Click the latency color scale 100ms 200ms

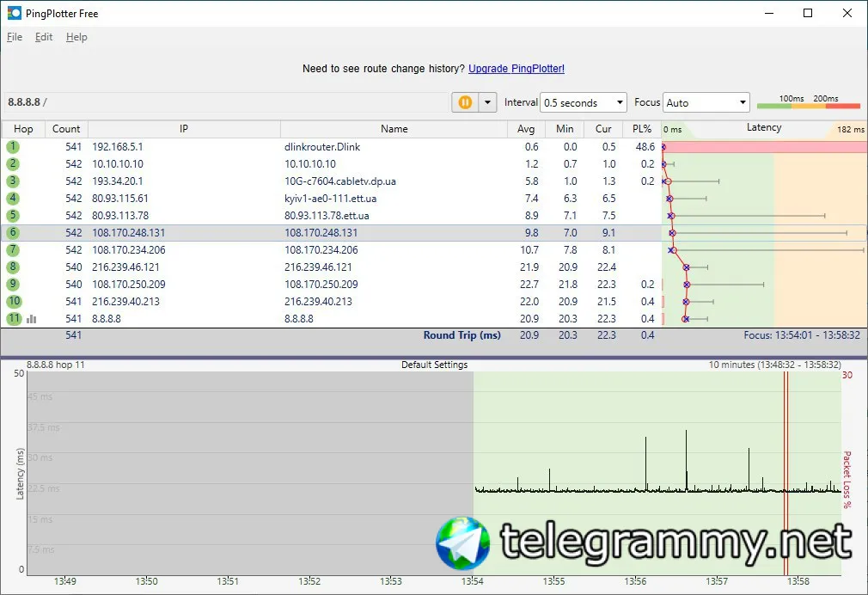pyautogui.click(x=808, y=102)
